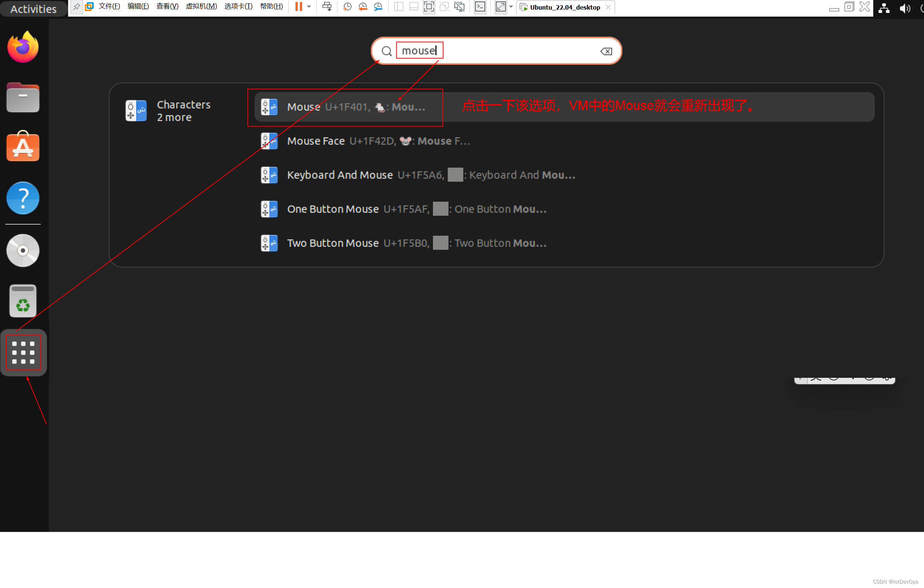This screenshot has height=588, width=924.
Task: Expand the pause button dropdown arrow
Action: [x=309, y=7]
